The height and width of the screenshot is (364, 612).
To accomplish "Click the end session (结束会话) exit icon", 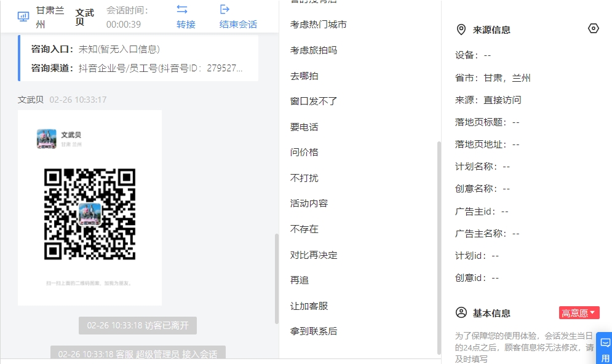I will (x=225, y=9).
